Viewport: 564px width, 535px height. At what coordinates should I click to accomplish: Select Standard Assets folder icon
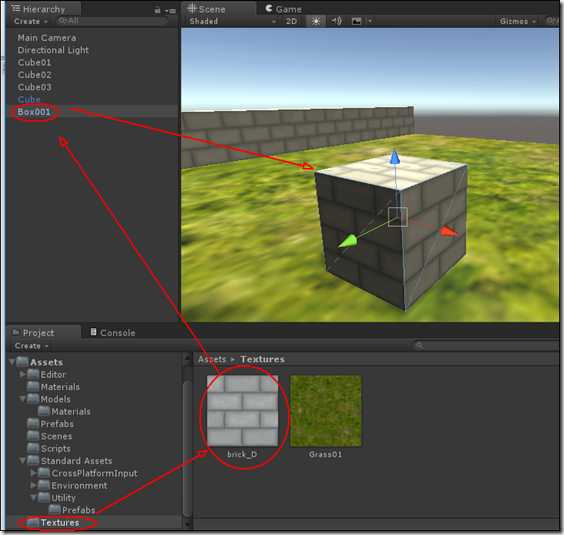(x=33, y=460)
